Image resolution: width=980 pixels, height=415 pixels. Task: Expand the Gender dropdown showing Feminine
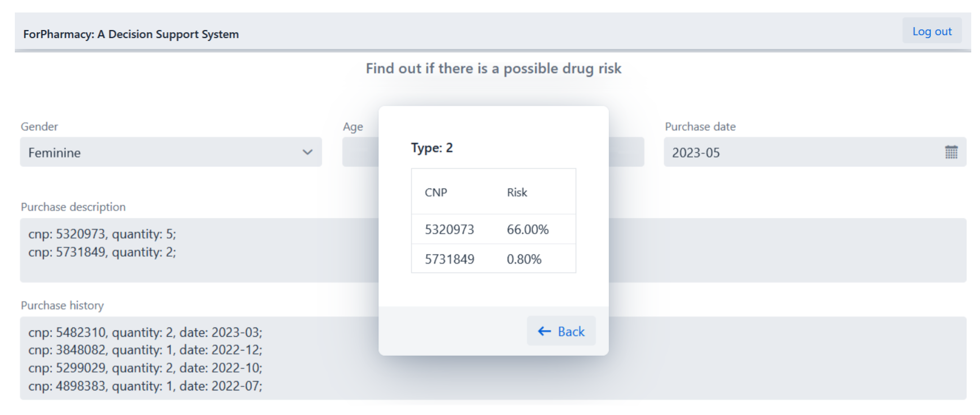pyautogui.click(x=171, y=152)
